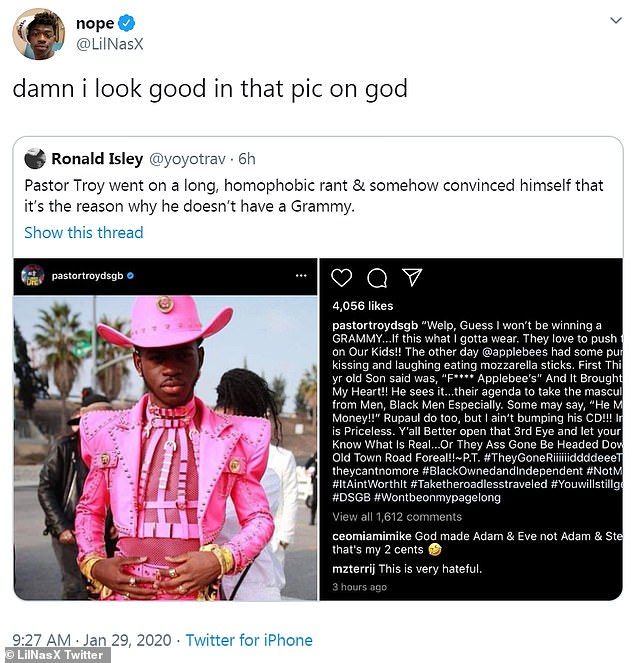The height and width of the screenshot is (663, 634).
Task: Click LilNasX's profile avatar photo
Action: [38, 33]
